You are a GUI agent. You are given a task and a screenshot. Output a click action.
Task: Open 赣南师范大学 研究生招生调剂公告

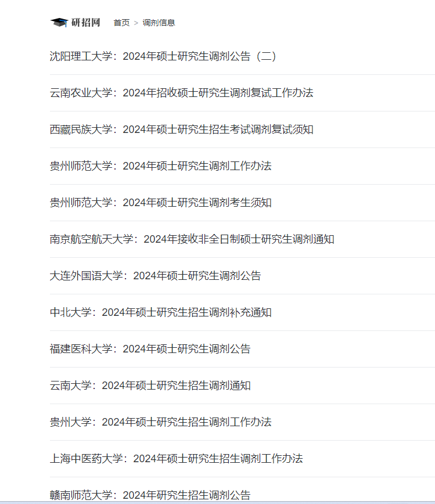click(x=150, y=495)
